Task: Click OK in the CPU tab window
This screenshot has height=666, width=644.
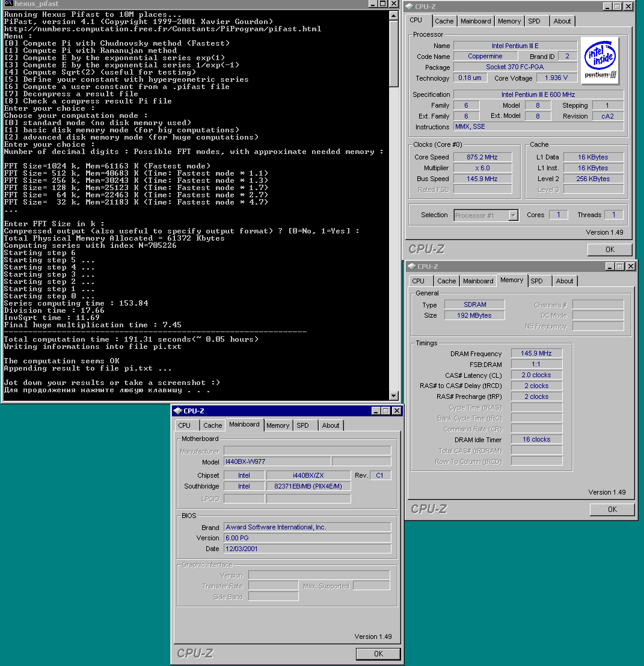Action: pyautogui.click(x=610, y=250)
